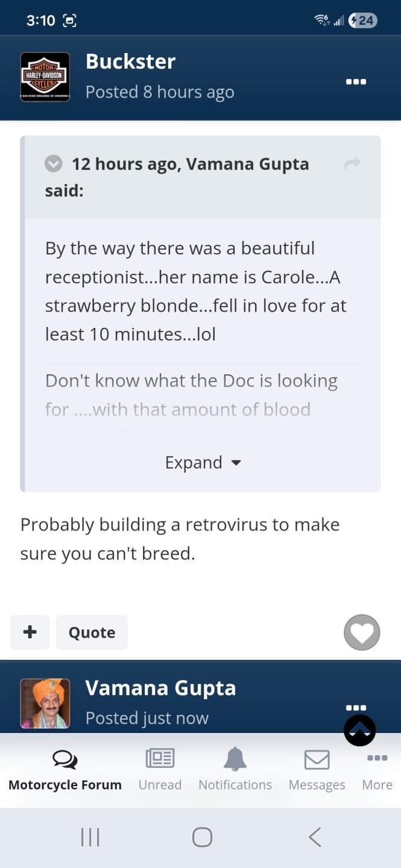
Task: Open the More menu
Action: tap(377, 769)
